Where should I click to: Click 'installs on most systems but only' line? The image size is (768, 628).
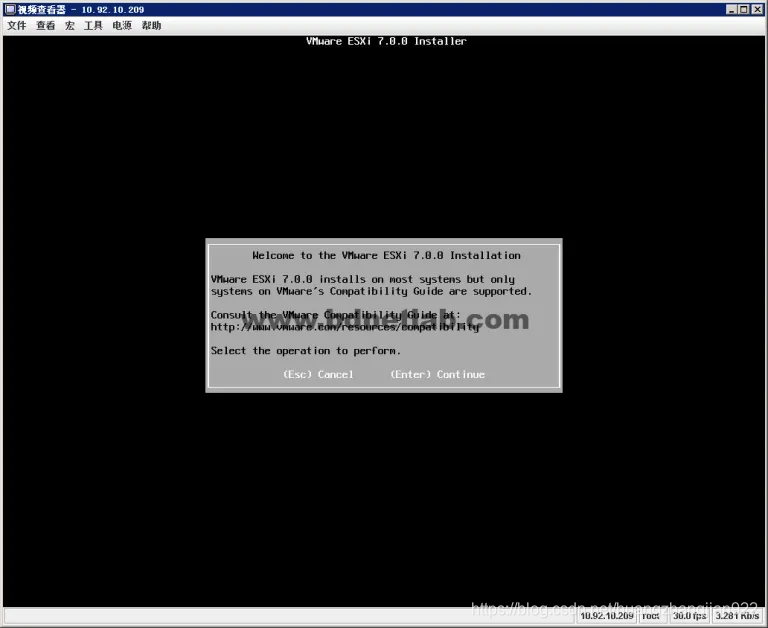(363, 279)
